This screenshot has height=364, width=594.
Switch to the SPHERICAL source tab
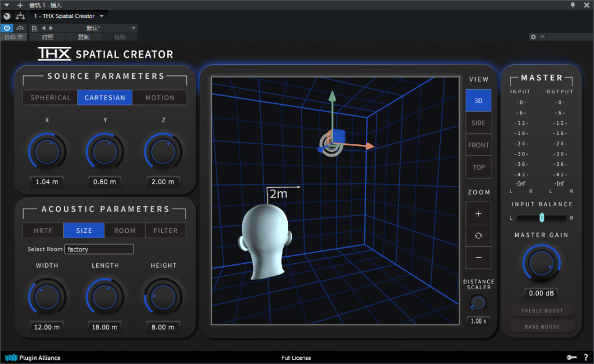[50, 97]
